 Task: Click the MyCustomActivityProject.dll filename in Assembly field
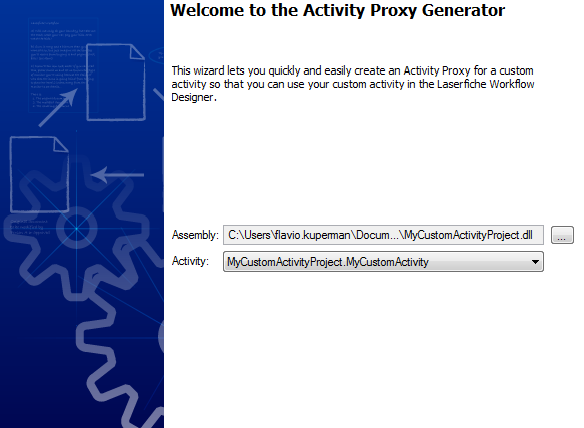(468, 235)
